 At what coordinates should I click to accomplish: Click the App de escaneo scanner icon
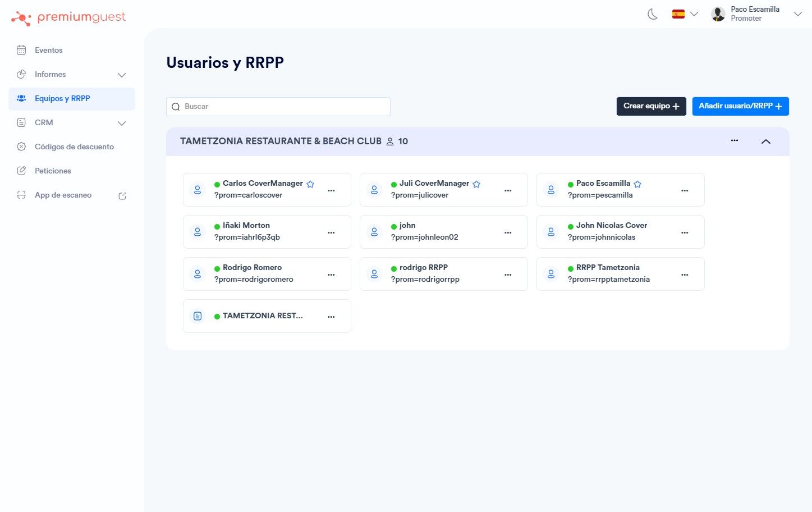21,195
